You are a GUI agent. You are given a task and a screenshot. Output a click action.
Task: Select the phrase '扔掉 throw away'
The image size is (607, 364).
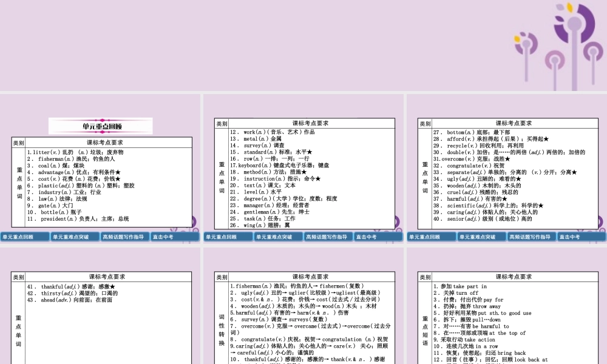click(467, 306)
